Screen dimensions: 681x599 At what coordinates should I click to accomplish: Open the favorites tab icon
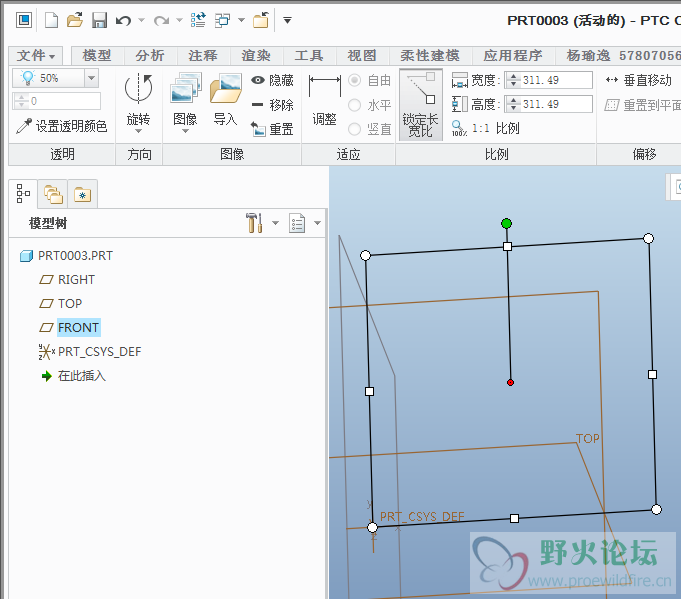tap(82, 194)
